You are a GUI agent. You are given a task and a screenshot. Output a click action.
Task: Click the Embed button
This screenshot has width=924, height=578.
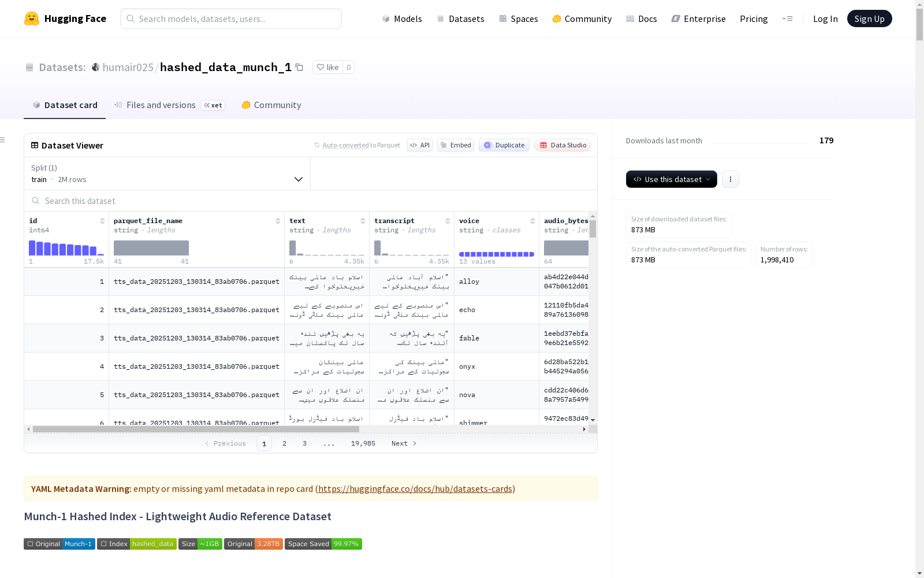click(x=456, y=145)
